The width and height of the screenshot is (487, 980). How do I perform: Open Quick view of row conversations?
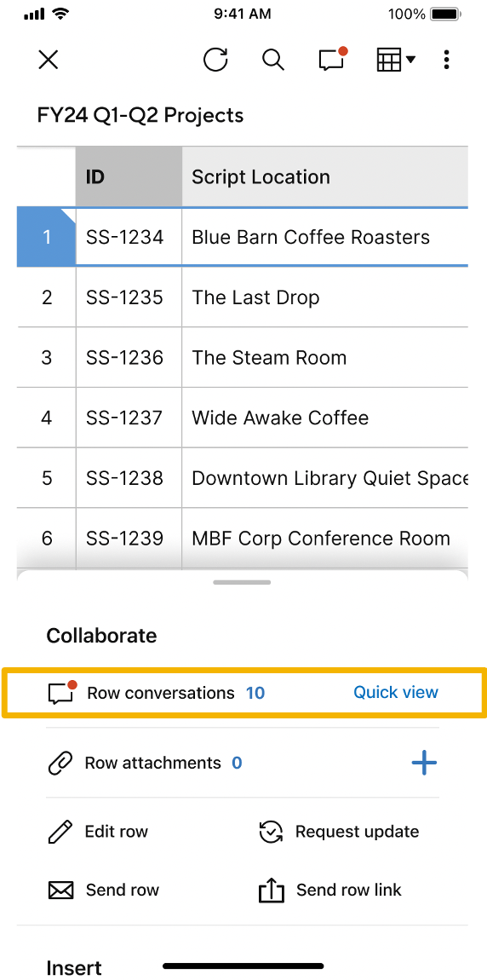396,693
